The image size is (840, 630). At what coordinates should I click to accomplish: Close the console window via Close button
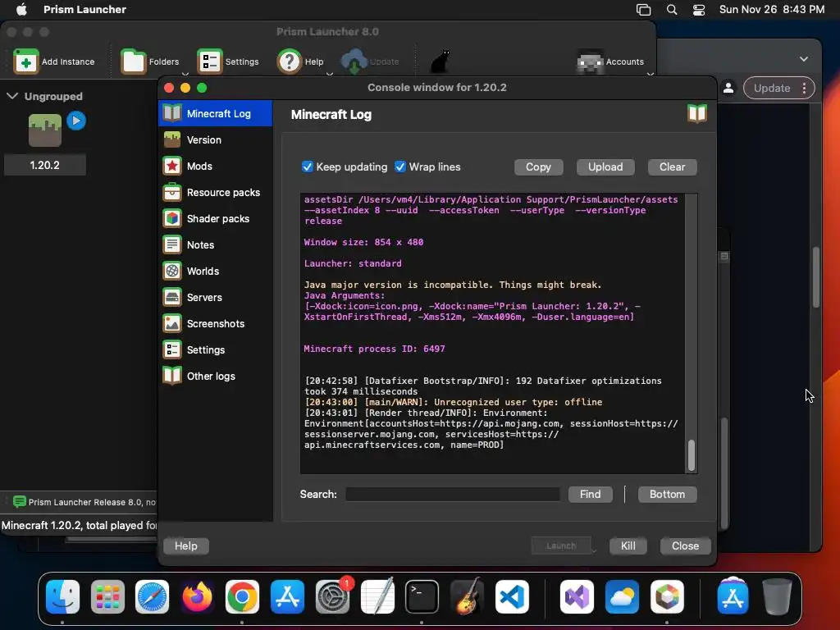(685, 546)
